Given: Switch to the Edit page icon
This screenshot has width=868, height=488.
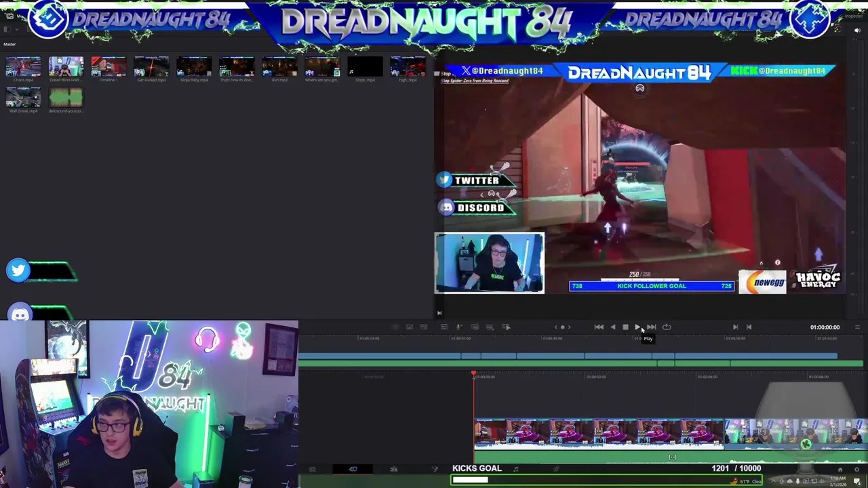Looking at the screenshot, I should pyautogui.click(x=394, y=469).
